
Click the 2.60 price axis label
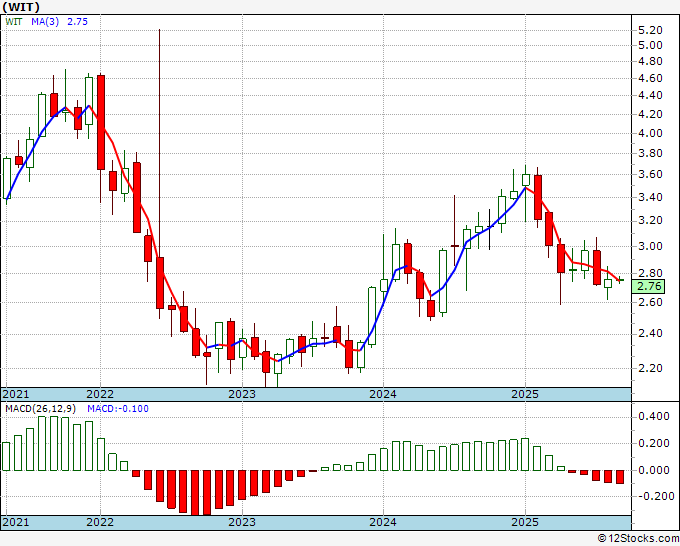(651, 302)
